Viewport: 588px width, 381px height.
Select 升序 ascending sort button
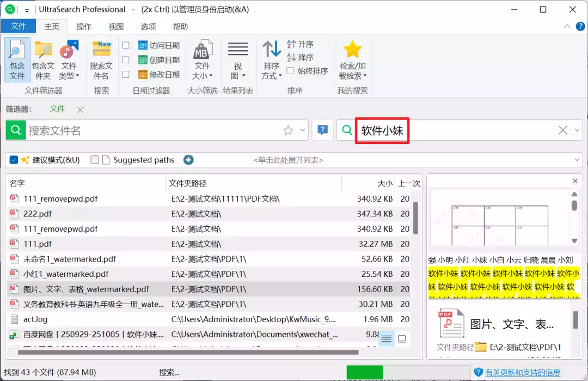point(301,44)
